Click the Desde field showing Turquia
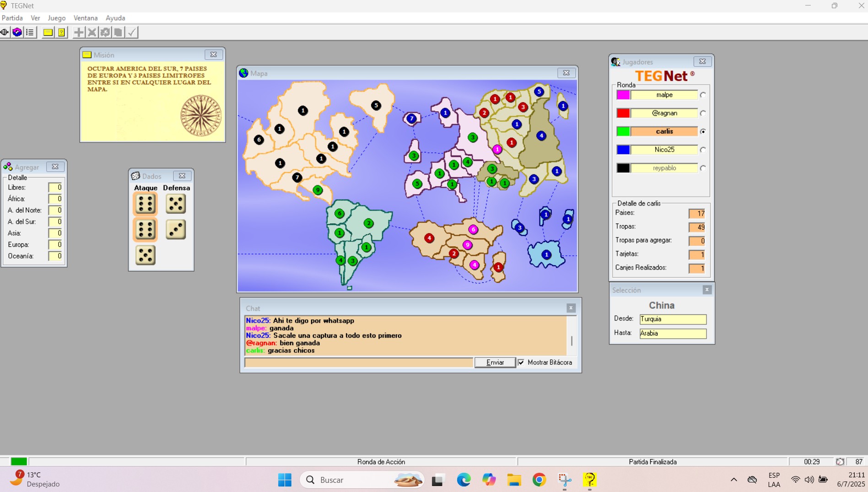This screenshot has width=868, height=492. (x=673, y=319)
